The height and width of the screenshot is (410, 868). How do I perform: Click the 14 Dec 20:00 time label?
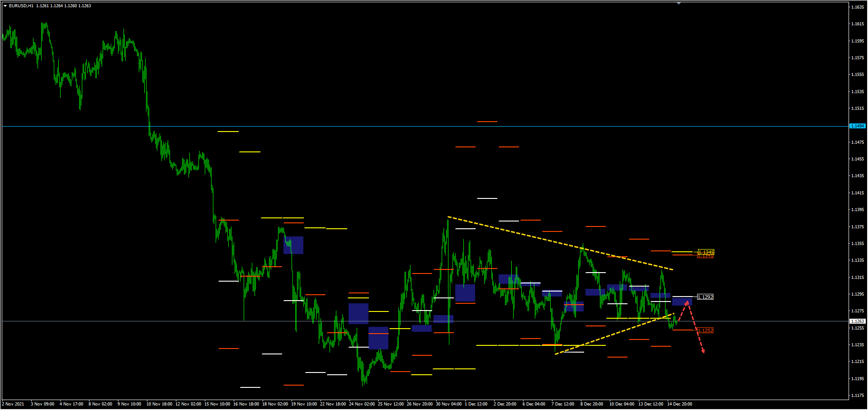[679, 404]
